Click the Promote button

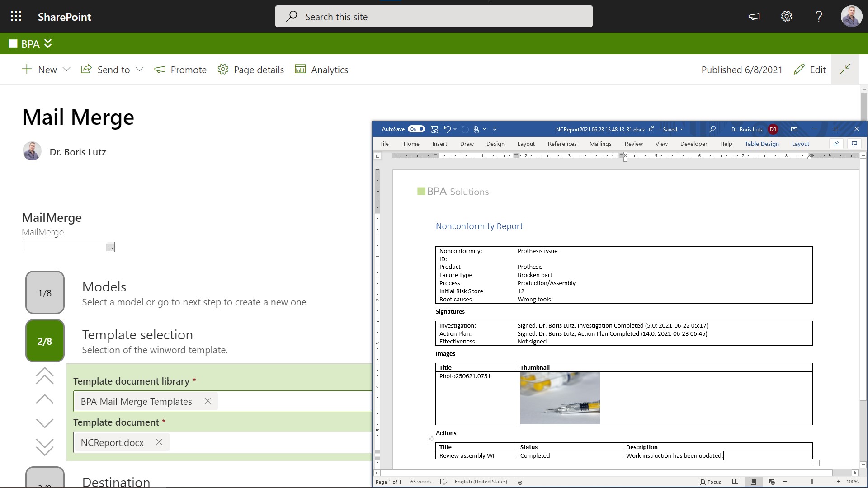(x=180, y=70)
